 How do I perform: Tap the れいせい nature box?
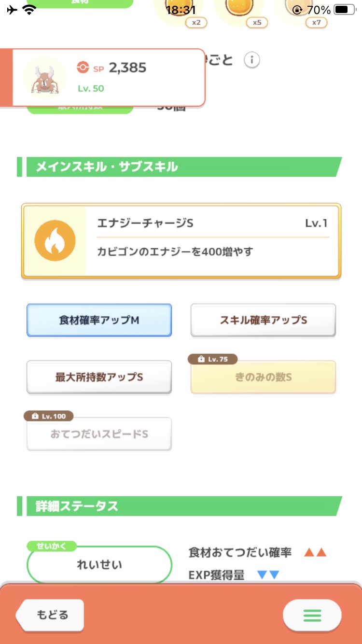coord(99,565)
